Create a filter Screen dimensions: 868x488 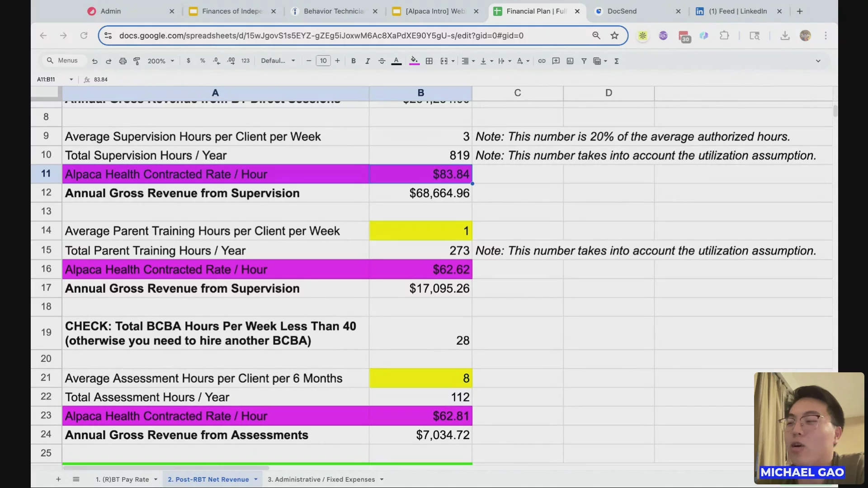coord(584,61)
